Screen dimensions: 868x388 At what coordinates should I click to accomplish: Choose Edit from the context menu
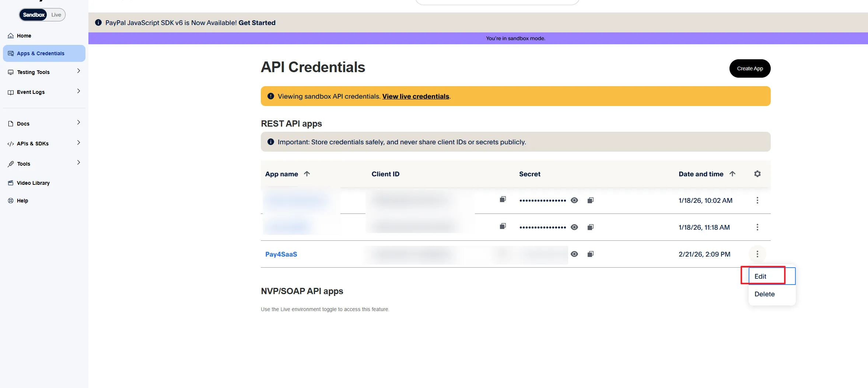coord(760,276)
